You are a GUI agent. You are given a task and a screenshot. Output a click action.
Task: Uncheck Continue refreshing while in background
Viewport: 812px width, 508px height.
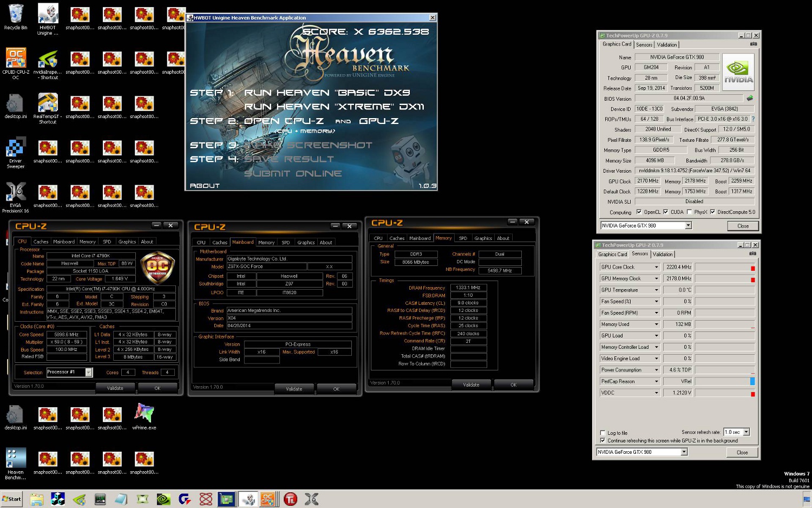(603, 440)
